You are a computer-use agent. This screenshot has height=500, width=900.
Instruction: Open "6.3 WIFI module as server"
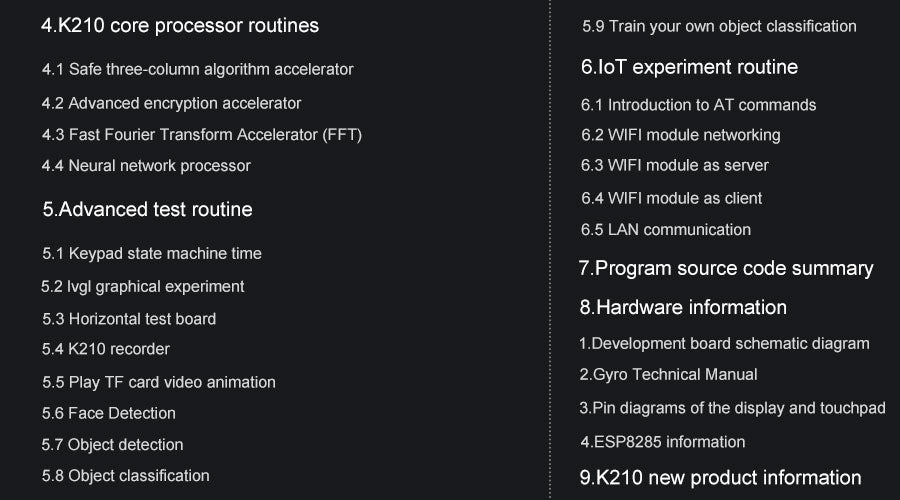click(675, 165)
